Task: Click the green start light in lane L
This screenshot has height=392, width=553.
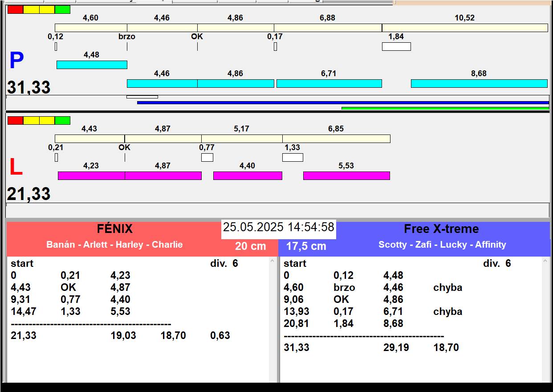Action: [62, 120]
